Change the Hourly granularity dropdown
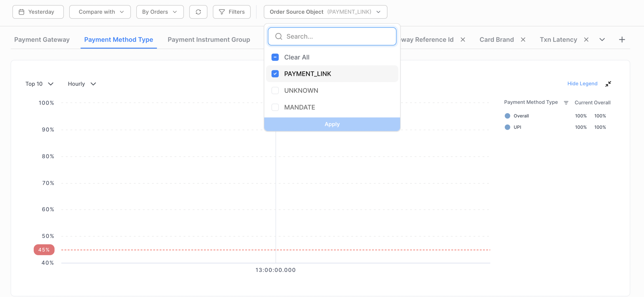Viewport: 644px width, 297px height. [82, 84]
